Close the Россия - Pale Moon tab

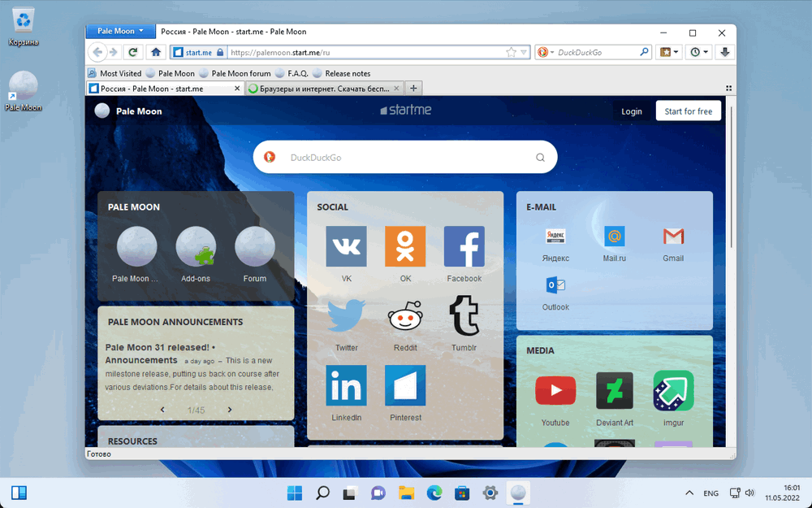pyautogui.click(x=237, y=89)
